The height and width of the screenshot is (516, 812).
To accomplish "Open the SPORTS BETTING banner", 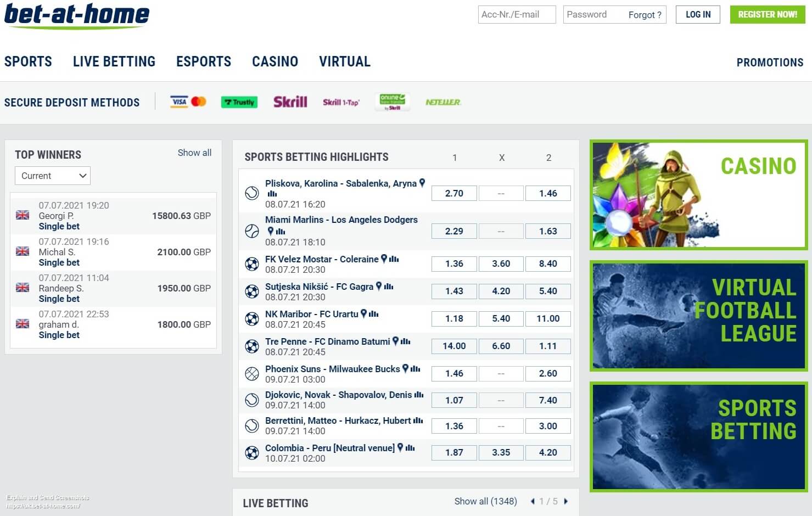I will 699,437.
